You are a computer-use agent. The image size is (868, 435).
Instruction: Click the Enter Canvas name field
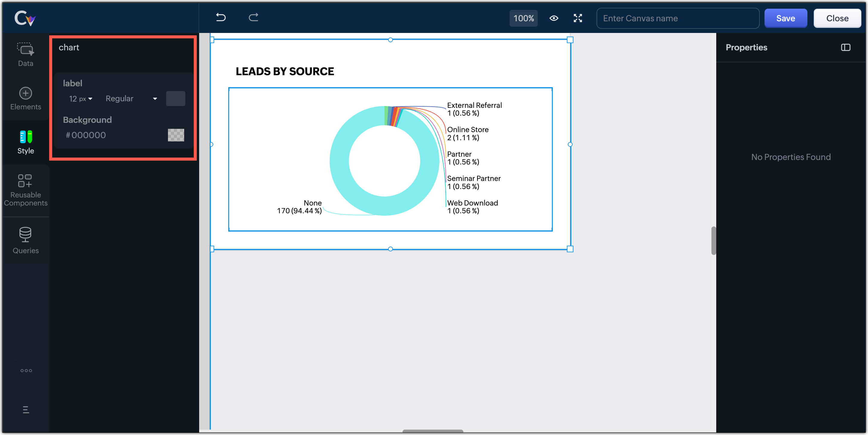click(677, 18)
